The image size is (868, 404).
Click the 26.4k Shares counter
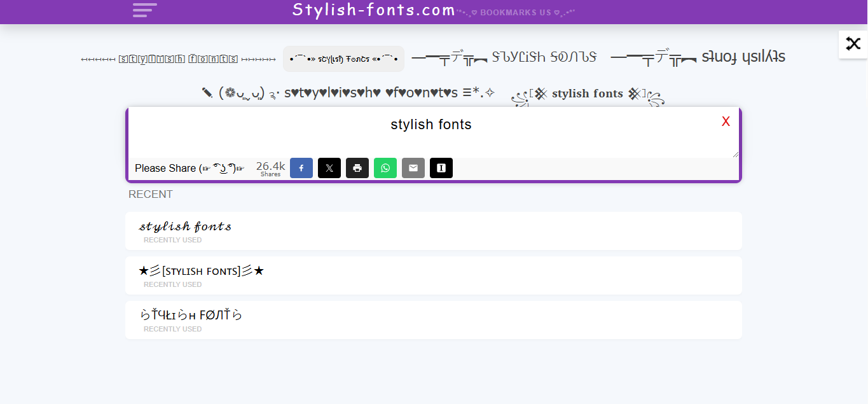pos(270,169)
